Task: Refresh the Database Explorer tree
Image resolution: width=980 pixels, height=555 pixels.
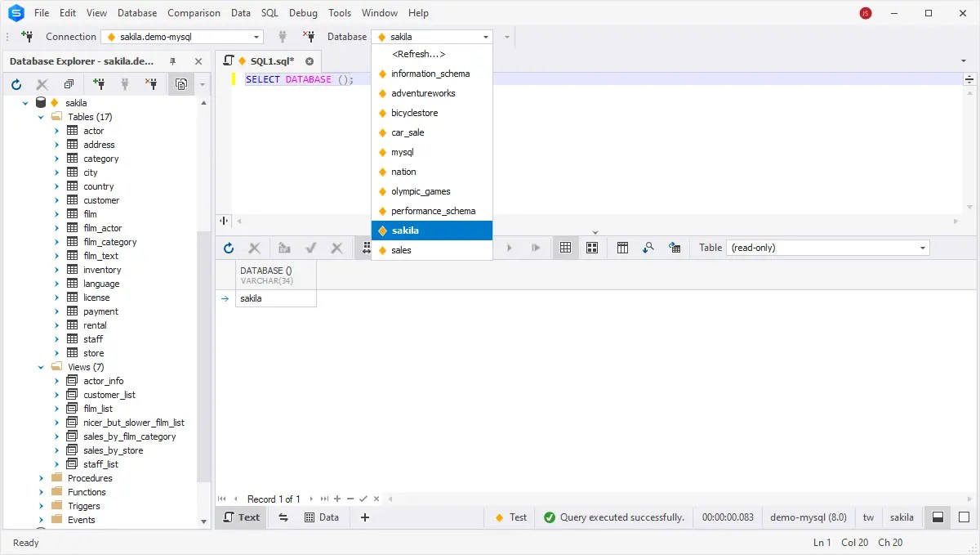Action: point(16,84)
